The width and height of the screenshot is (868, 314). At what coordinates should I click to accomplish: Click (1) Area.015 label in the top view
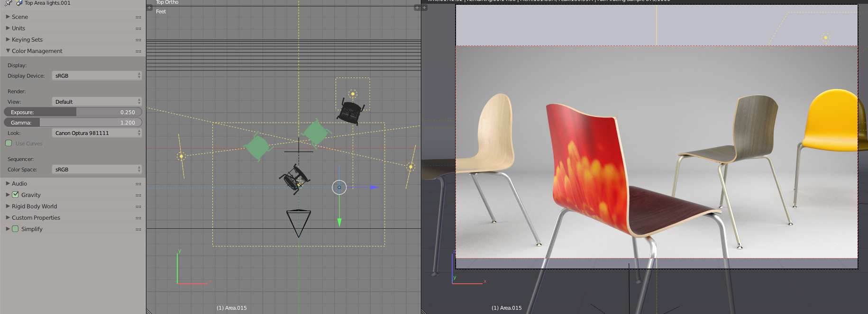click(232, 308)
